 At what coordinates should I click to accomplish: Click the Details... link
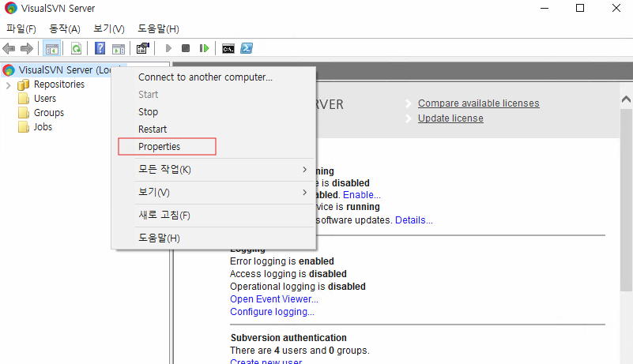414,220
